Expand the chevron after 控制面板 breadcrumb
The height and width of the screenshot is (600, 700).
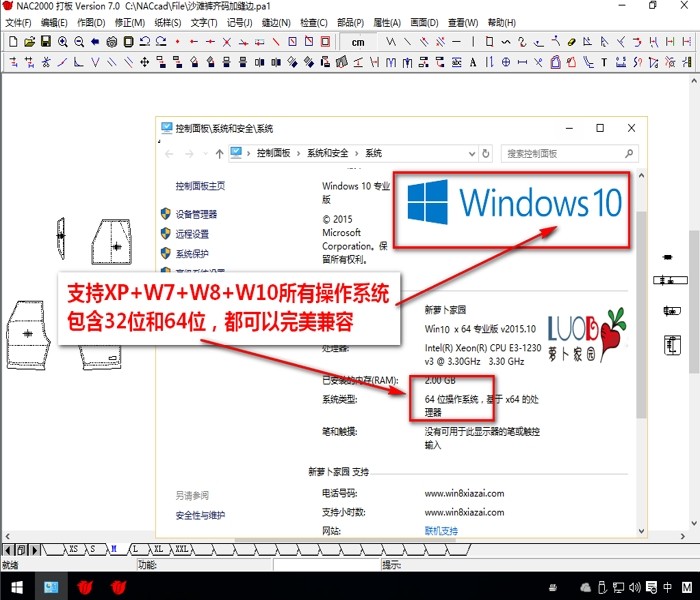(298, 154)
